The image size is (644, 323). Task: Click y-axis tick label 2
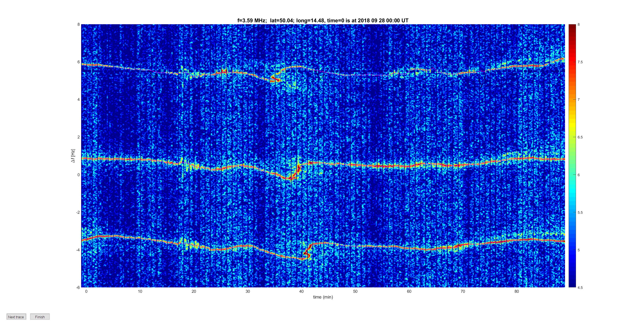point(79,137)
